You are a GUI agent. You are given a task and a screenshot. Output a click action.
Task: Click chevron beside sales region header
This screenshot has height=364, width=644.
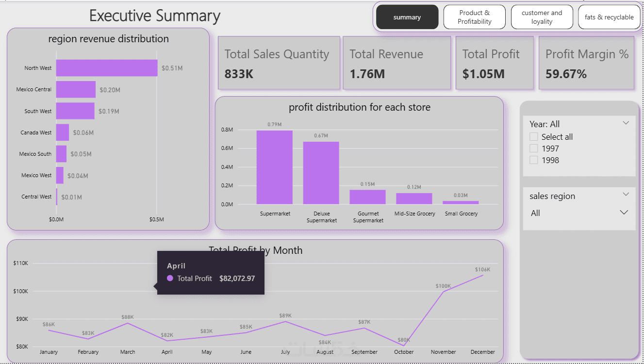click(x=626, y=195)
